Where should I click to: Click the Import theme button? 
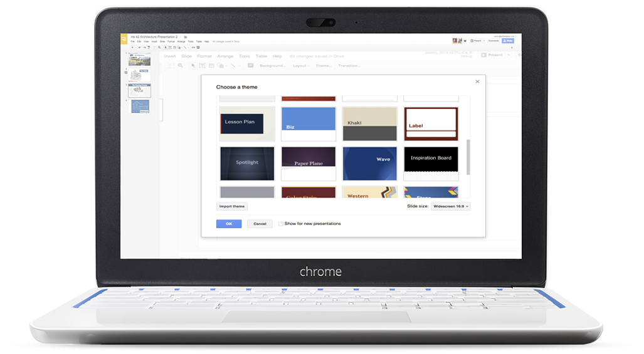click(x=231, y=206)
